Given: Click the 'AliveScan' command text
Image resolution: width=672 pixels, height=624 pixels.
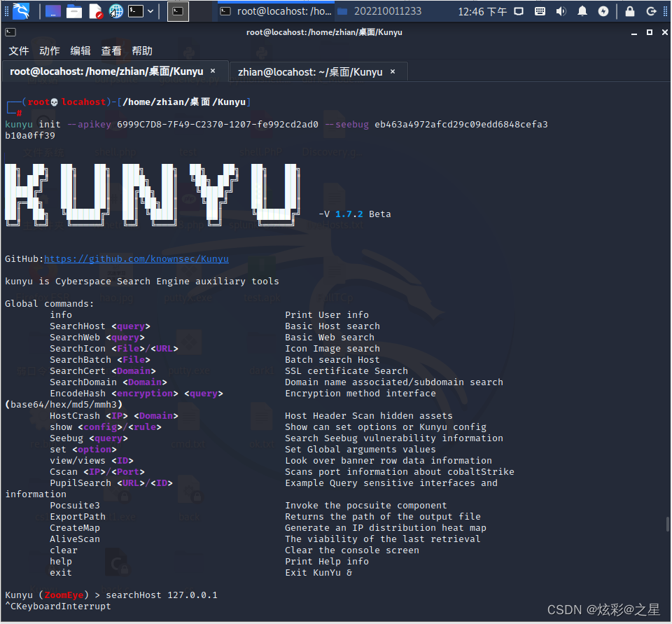Looking at the screenshot, I should tap(75, 539).
